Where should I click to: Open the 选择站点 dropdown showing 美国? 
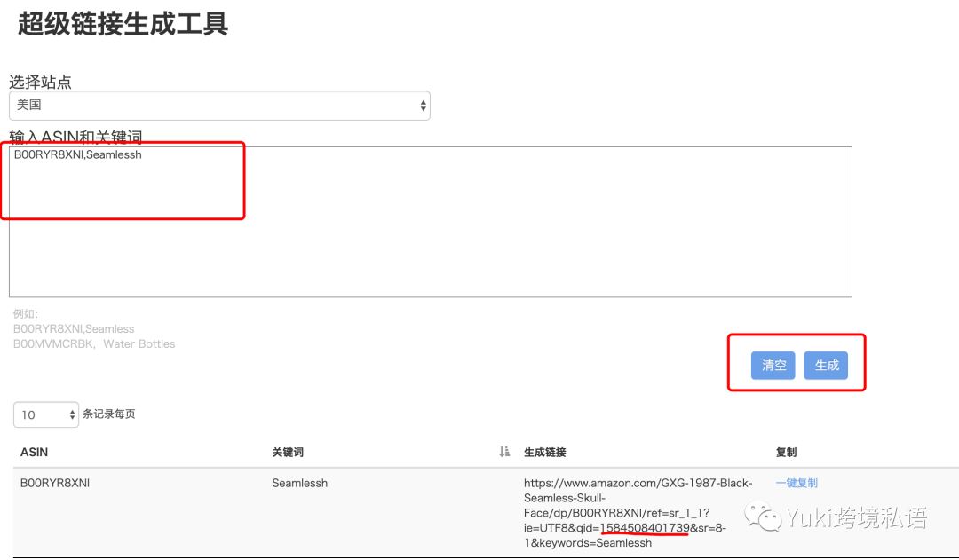coord(220,105)
